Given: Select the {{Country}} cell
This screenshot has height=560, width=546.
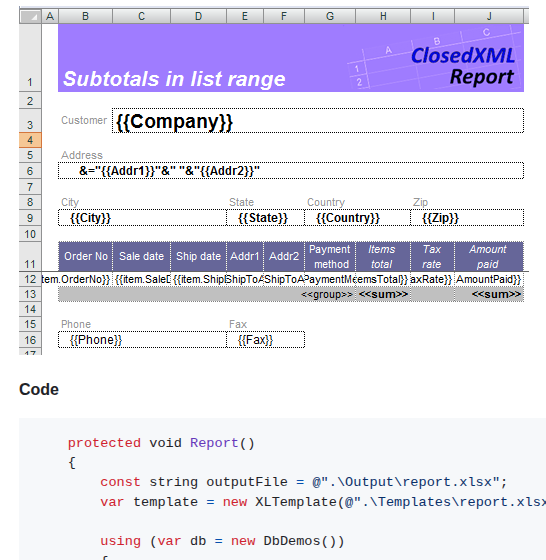Looking at the screenshot, I should [357, 218].
